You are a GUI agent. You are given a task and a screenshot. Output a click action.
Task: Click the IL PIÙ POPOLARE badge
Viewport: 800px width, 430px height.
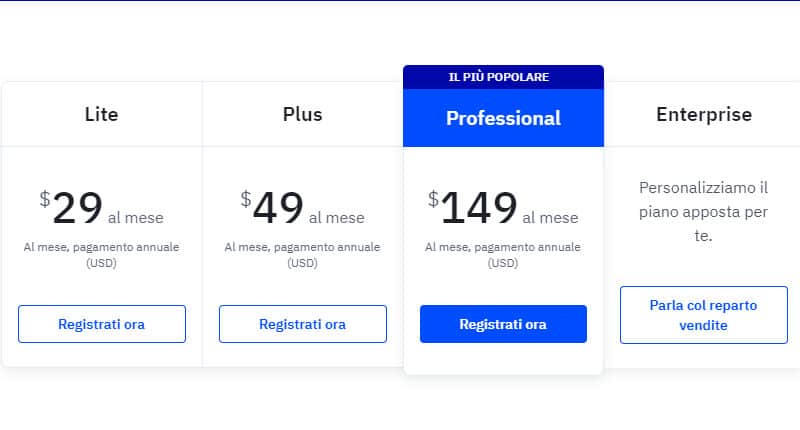point(503,77)
